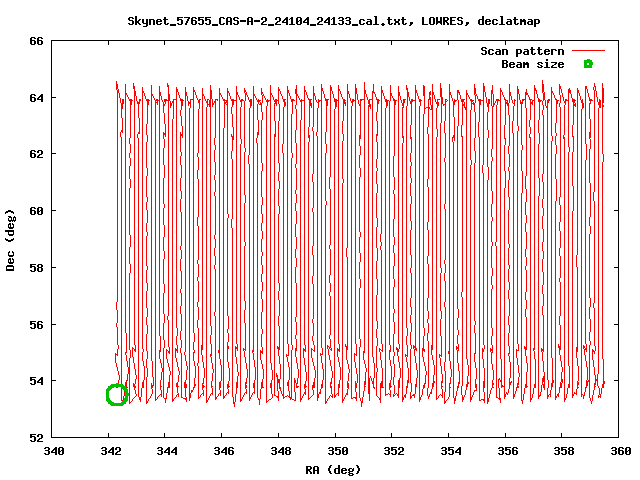The height and width of the screenshot is (480, 640).
Task: Click Dec axis tick label 54
Action: click(36, 381)
